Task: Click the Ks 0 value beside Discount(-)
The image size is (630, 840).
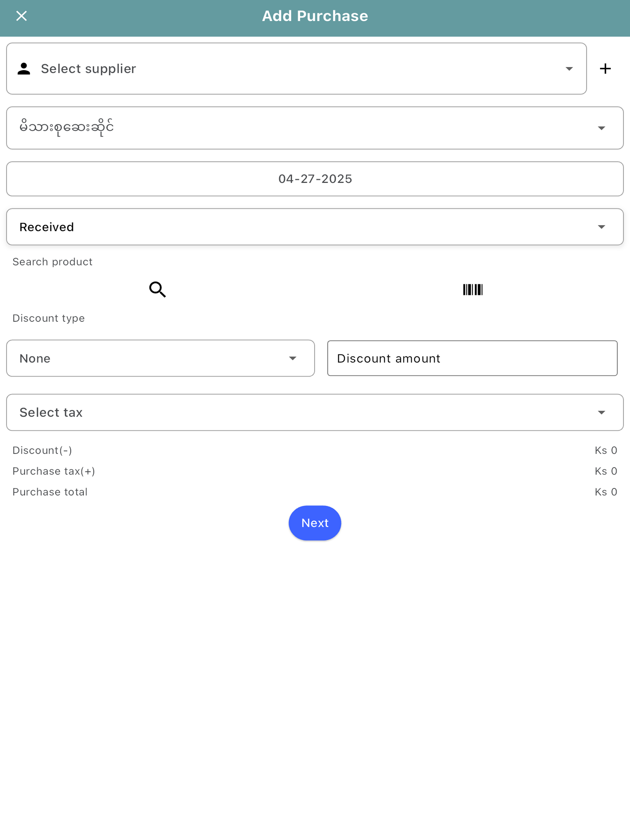Action: (606, 450)
